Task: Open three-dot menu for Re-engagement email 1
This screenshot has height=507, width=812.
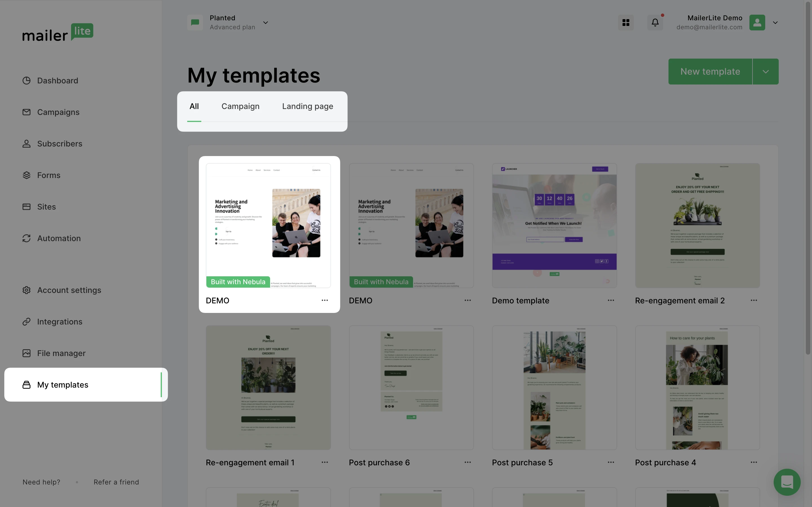Action: pos(325,462)
